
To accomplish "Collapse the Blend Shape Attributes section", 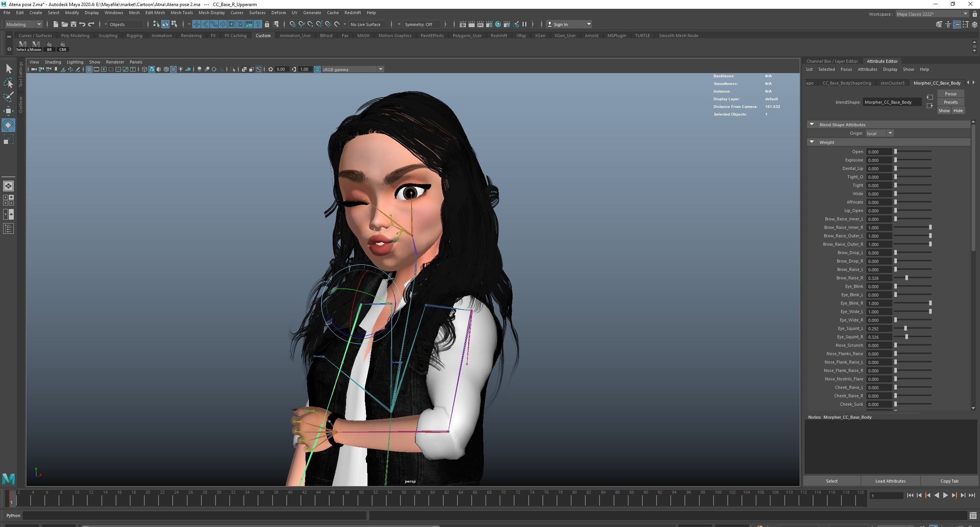I will click(812, 124).
